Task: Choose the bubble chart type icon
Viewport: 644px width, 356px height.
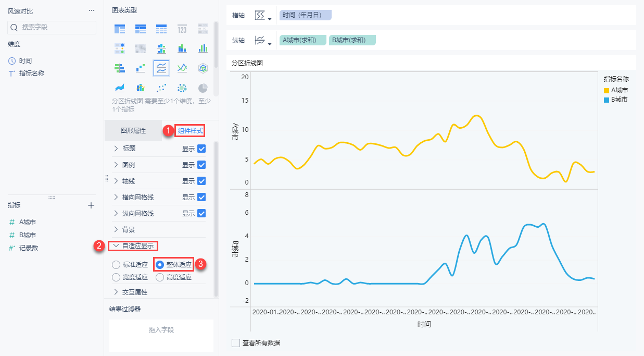Action: click(182, 88)
